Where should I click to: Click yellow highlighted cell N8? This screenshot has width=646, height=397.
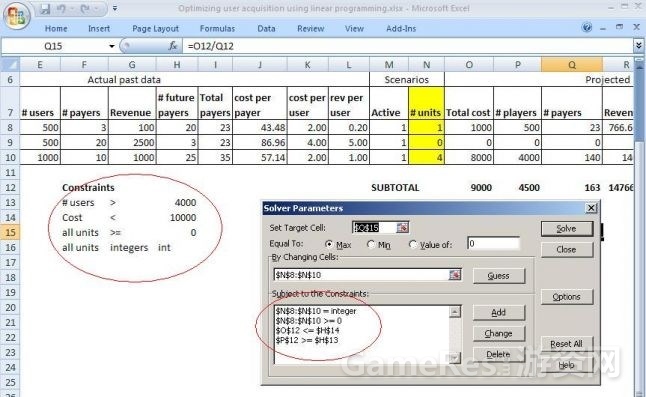click(426, 127)
